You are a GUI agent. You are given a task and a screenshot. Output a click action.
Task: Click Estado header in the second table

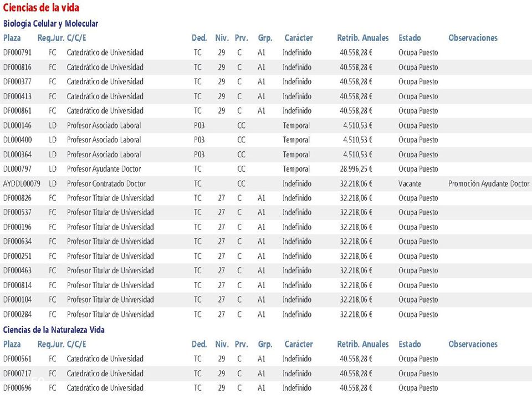410,344
